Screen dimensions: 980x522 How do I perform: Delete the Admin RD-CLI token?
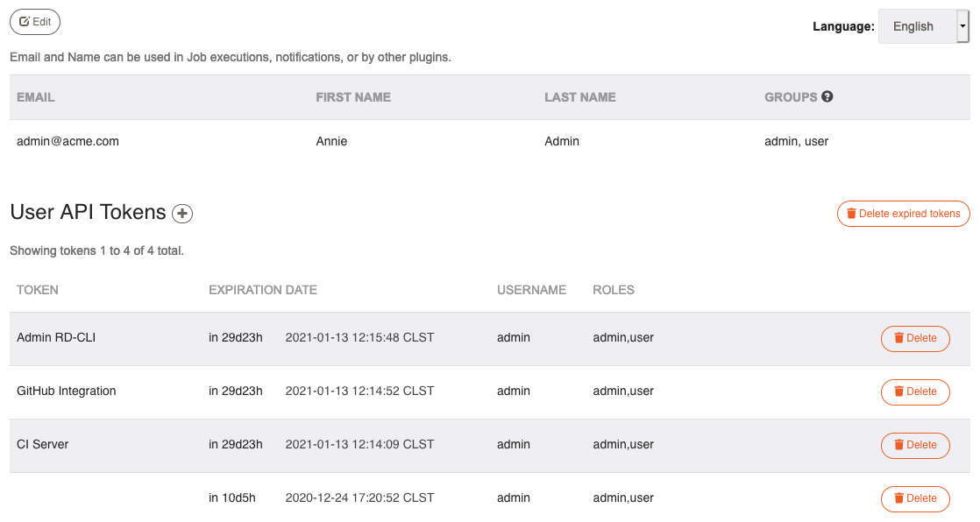(x=915, y=338)
